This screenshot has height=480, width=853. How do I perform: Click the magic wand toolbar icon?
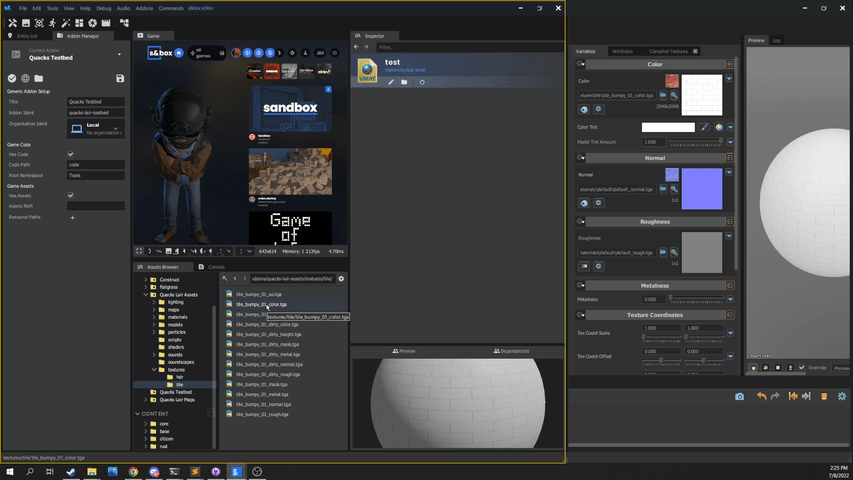click(x=66, y=23)
